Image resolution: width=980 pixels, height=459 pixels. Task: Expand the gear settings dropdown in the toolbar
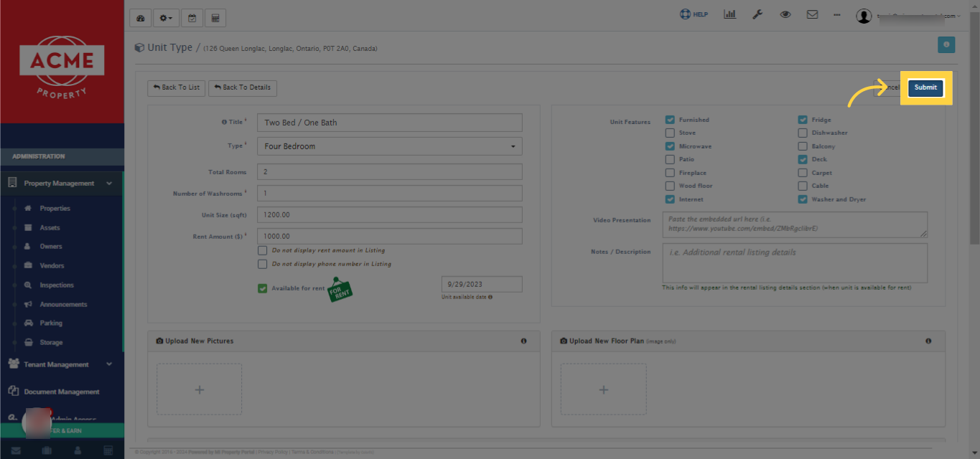click(166, 17)
